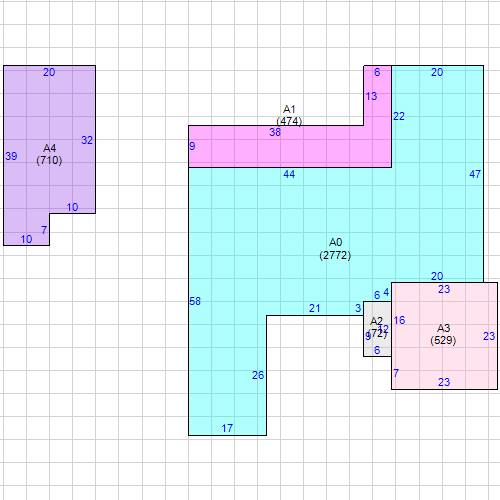Viewport: 500px width, 500px height.
Task: Click the 58 dimension on shape A0
Action: tap(195, 301)
